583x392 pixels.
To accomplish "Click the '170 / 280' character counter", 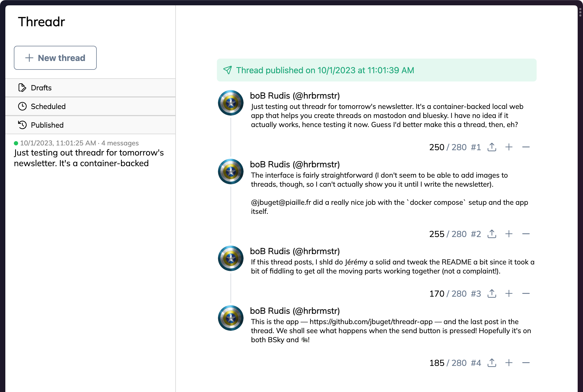I will 448,294.
